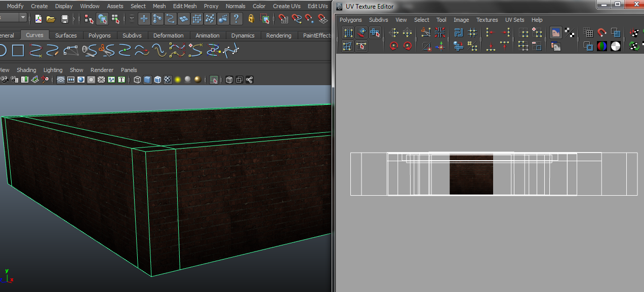Click the Cut UV edges scissors icon
Viewport: 644px width, 292px height.
[426, 33]
